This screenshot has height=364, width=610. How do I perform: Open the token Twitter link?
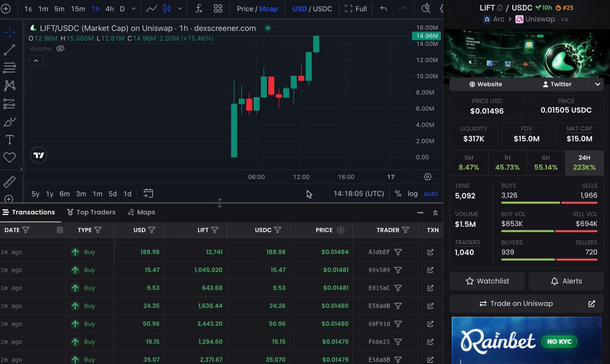point(557,84)
